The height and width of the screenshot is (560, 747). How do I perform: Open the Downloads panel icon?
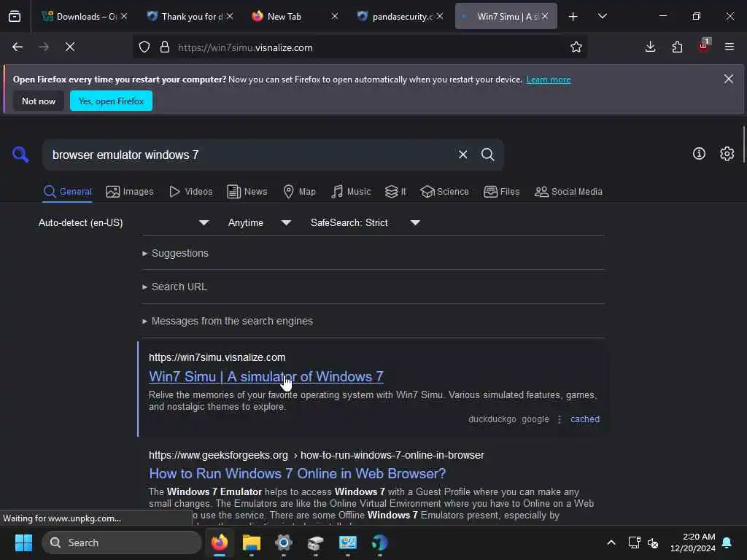(650, 47)
